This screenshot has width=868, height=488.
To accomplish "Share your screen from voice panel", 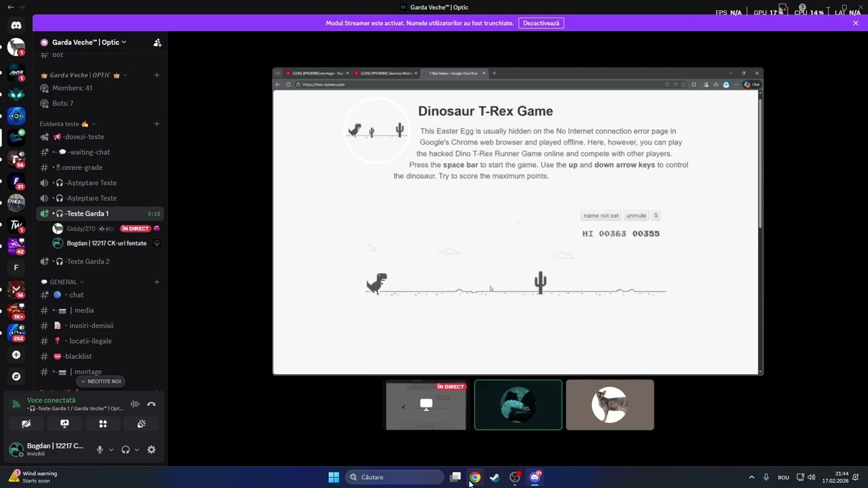I will pyautogui.click(x=64, y=424).
